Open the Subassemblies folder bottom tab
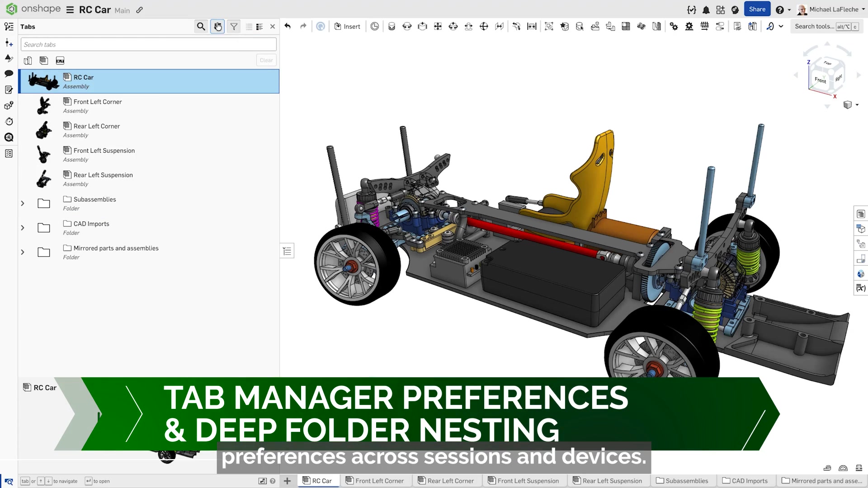 tap(682, 481)
